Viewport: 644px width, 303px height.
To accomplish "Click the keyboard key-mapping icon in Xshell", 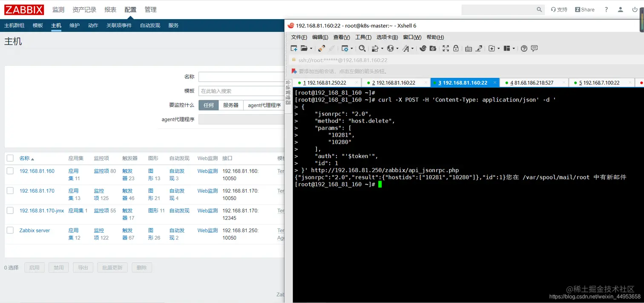I will pos(469,49).
